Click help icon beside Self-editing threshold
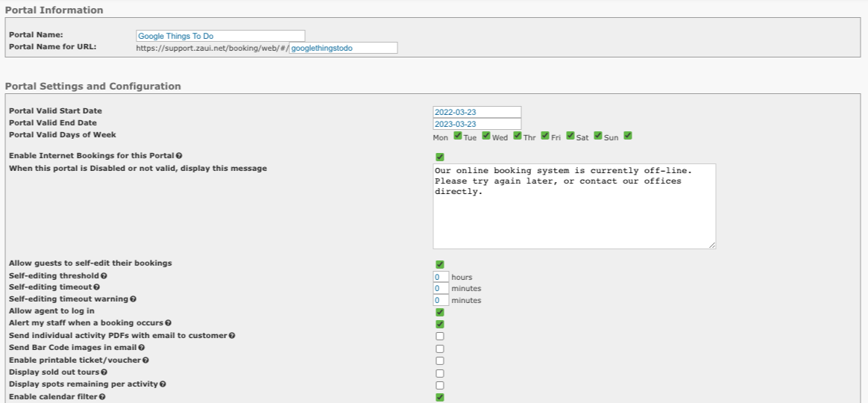Image resolution: width=868 pixels, height=403 pixels. click(x=104, y=276)
